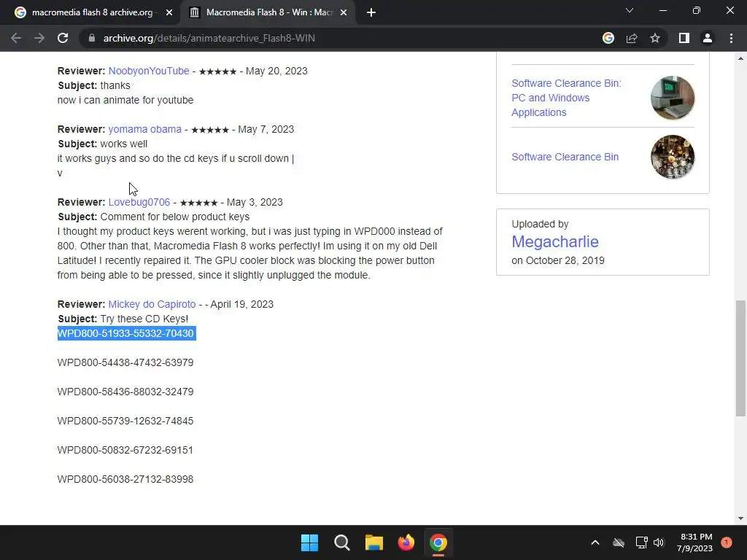The height and width of the screenshot is (560, 747).
Task: Click the subject text 'Try these CD Keys!'
Action: pyautogui.click(x=144, y=319)
